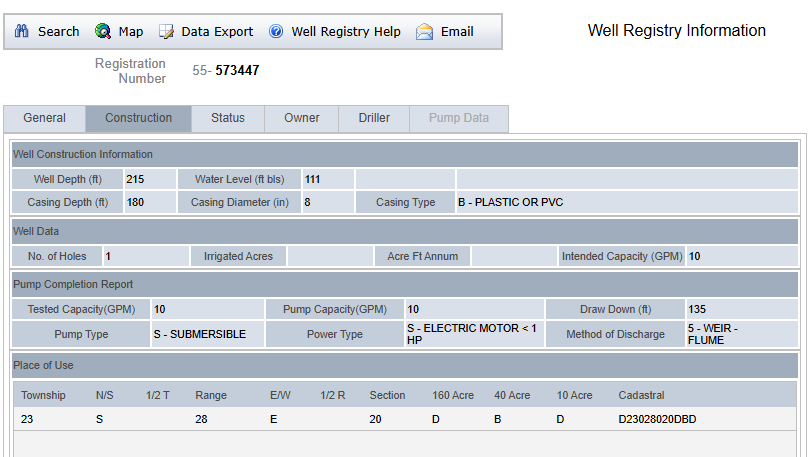This screenshot has width=810, height=457.
Task: Click No. of Holes value 1
Action: (108, 256)
